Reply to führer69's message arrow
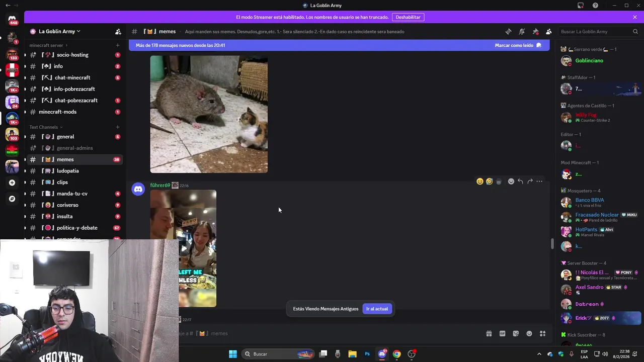 click(520, 181)
